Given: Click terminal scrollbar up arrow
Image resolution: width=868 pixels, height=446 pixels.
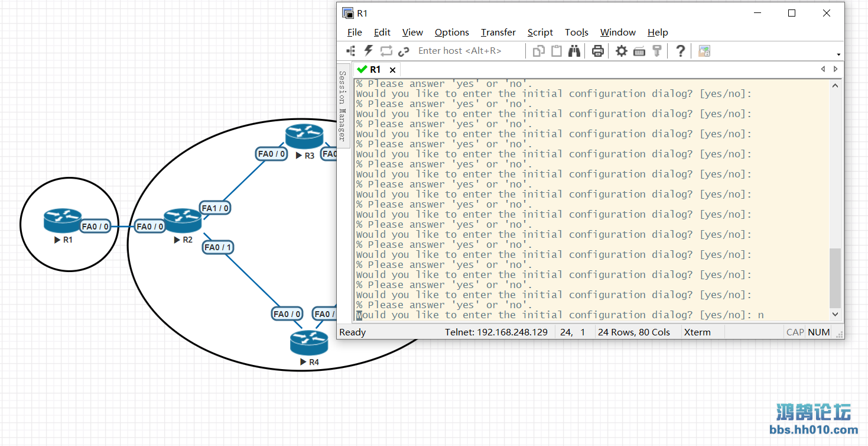Looking at the screenshot, I should point(835,86).
